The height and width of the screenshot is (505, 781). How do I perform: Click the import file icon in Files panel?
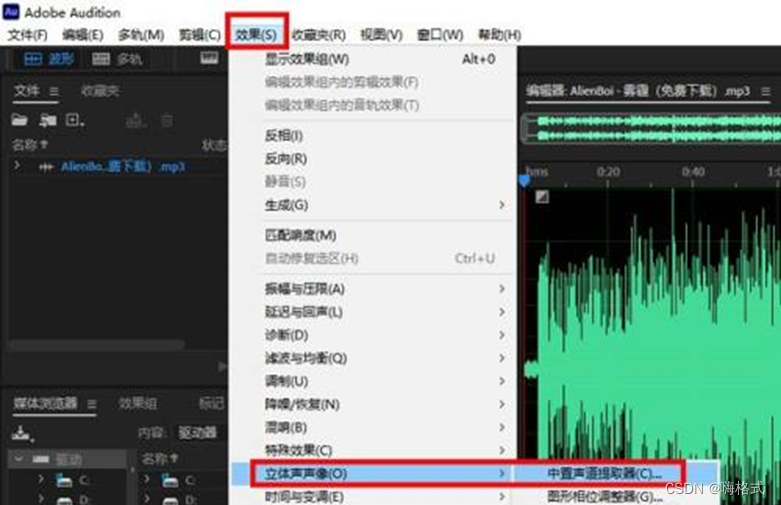[48, 120]
